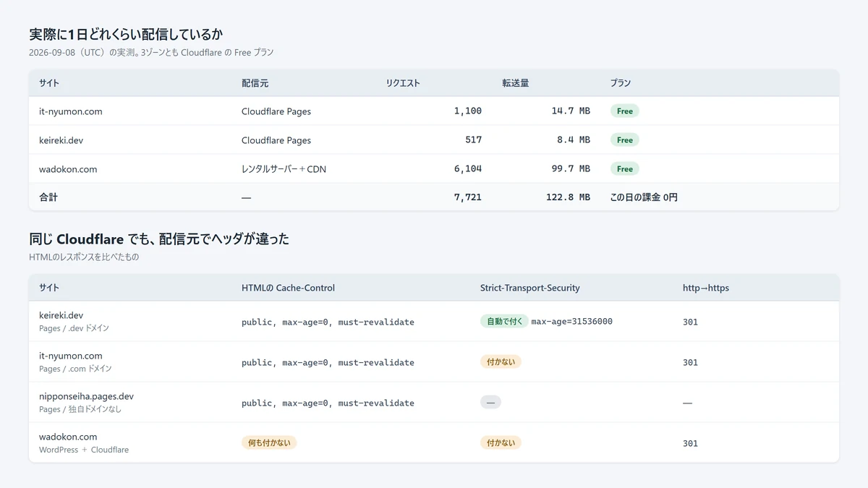Click the 自動で付く badge
This screenshot has height=488, width=868.
pyautogui.click(x=504, y=321)
